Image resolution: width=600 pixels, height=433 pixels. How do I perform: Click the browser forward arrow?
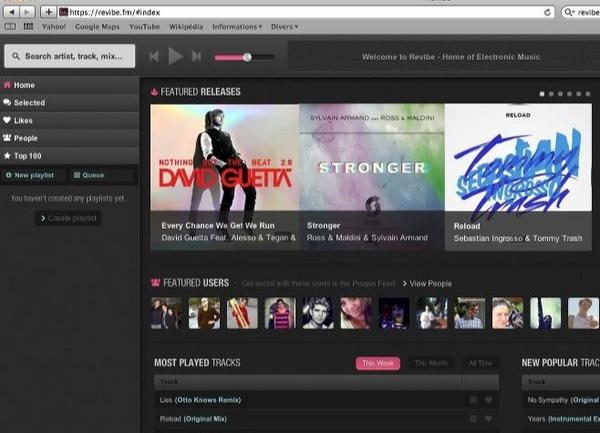click(x=27, y=12)
